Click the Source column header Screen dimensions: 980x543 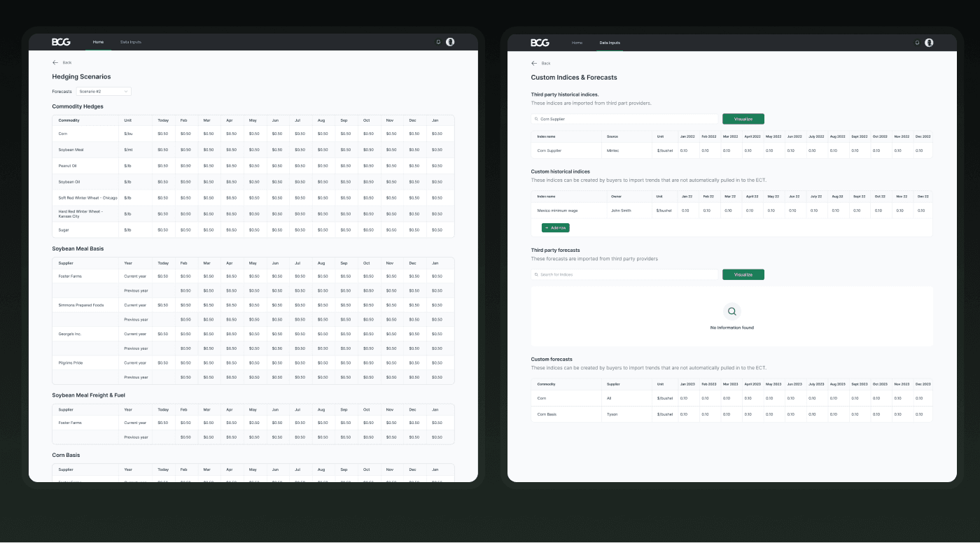[x=612, y=136]
